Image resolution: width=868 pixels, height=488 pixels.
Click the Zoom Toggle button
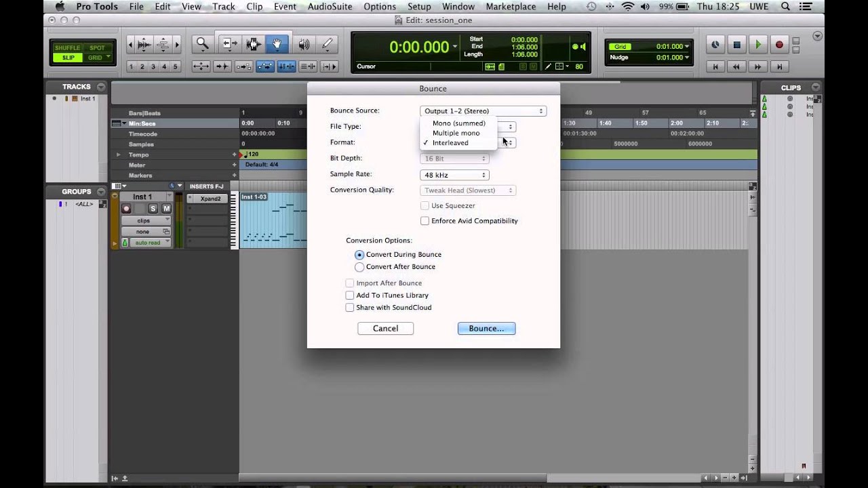click(x=201, y=66)
